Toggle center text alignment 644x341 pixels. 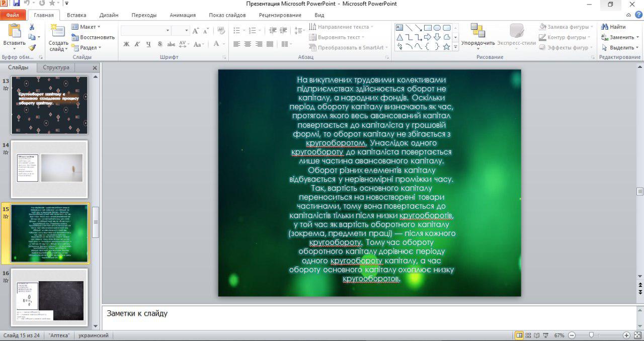(x=248, y=44)
